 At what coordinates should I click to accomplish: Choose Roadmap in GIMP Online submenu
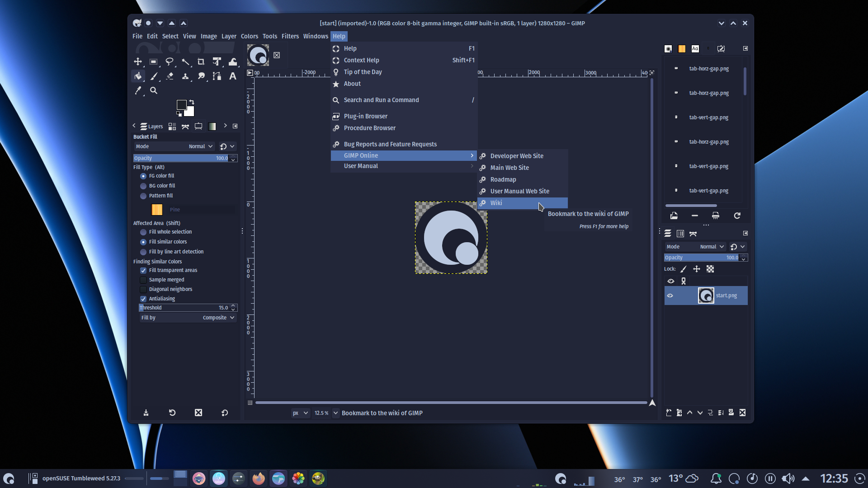[523, 179]
